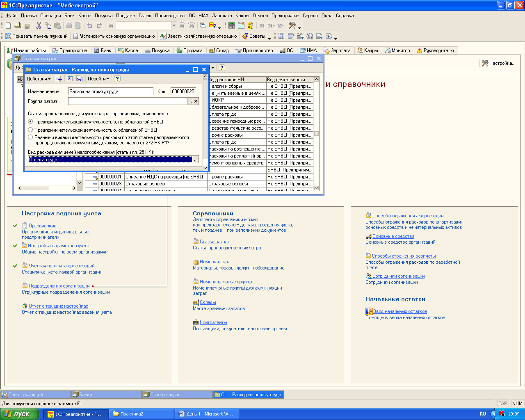Switch to the Касса tab
The width and height of the screenshot is (525, 420).
[x=128, y=50]
